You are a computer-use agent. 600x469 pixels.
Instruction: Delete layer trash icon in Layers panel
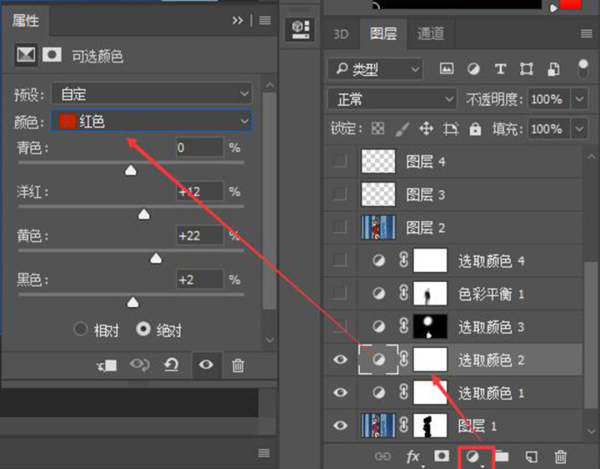point(561,456)
